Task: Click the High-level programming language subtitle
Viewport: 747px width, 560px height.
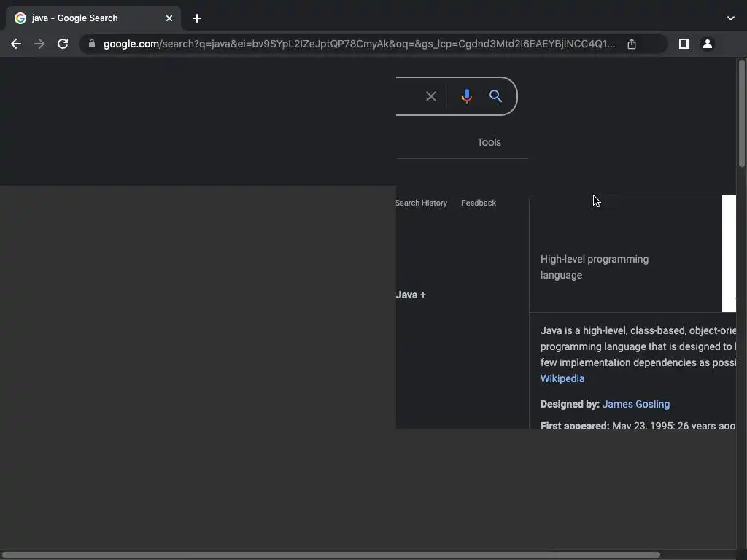Action: pos(595,267)
